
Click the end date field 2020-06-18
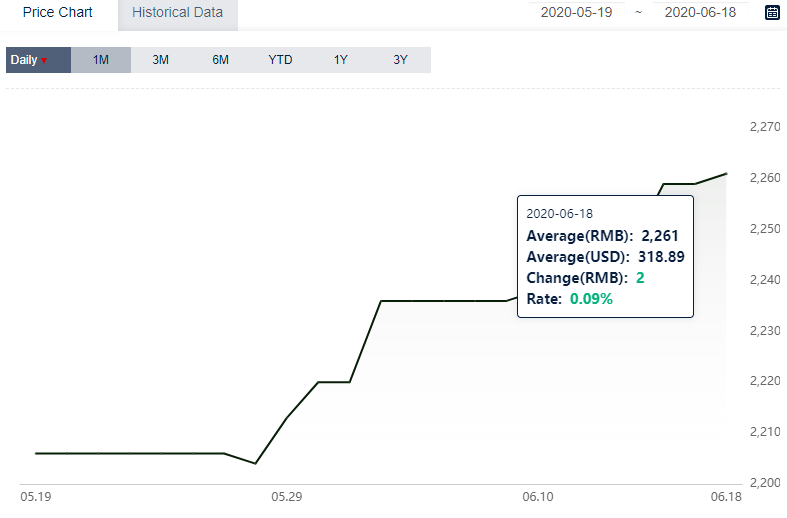701,13
